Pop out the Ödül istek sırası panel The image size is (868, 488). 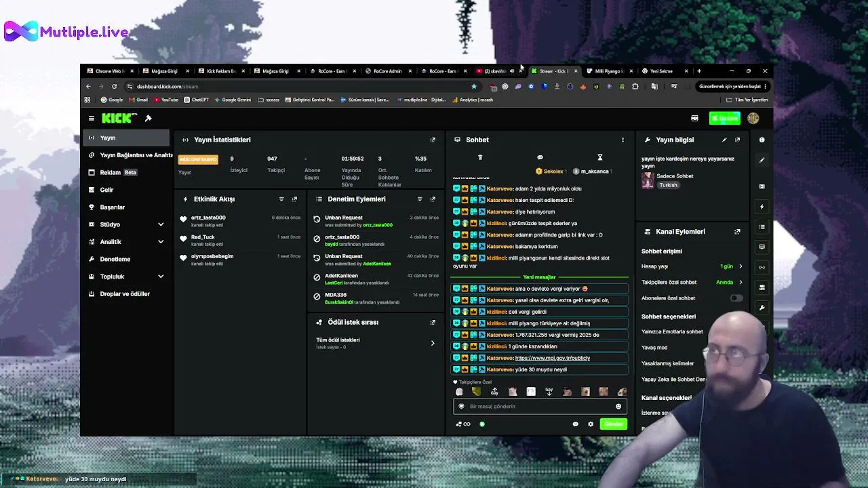point(433,323)
